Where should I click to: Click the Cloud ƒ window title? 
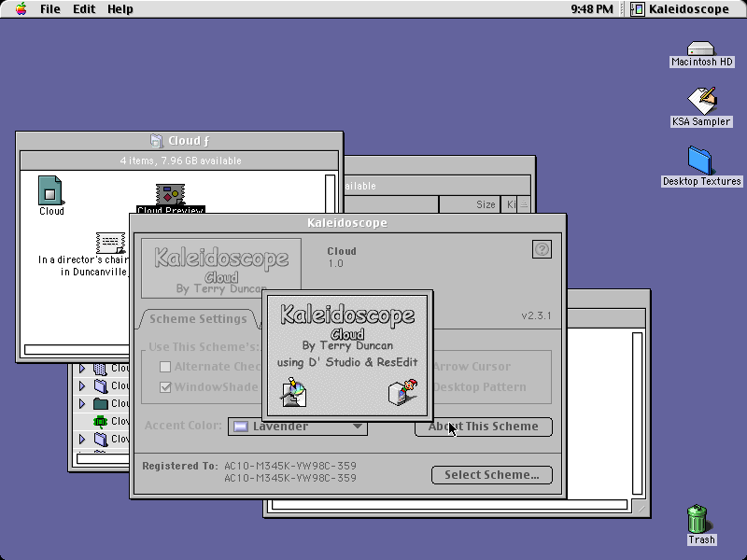[x=189, y=141]
